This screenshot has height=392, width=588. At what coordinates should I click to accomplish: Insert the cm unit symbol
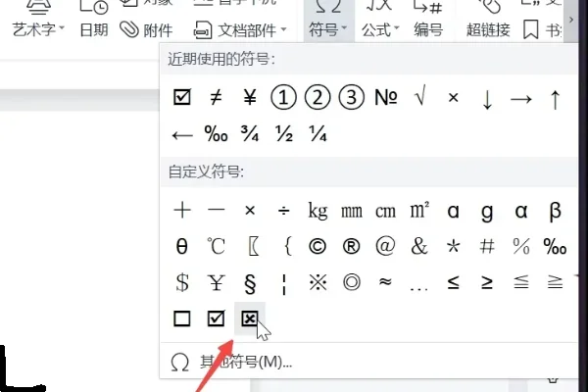(385, 212)
